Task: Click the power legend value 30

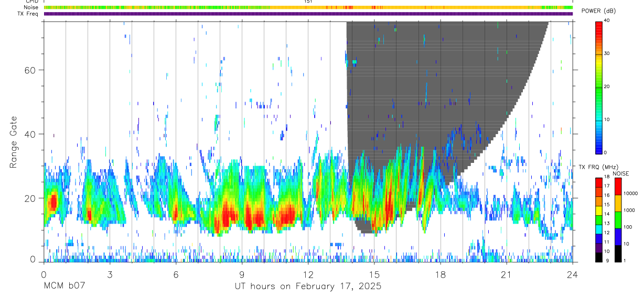Action: point(607,53)
